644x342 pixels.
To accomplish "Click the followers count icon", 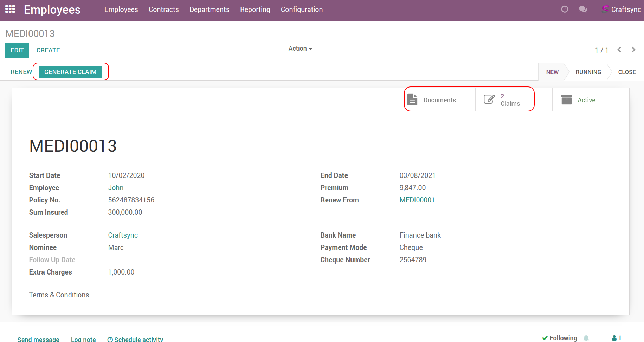I will (x=617, y=338).
